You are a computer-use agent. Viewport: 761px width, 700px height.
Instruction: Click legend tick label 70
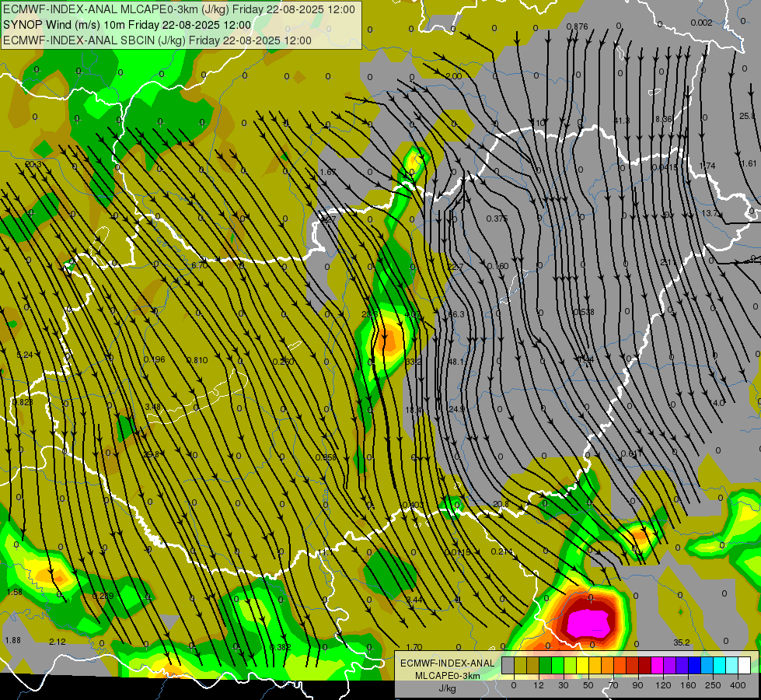613,685
